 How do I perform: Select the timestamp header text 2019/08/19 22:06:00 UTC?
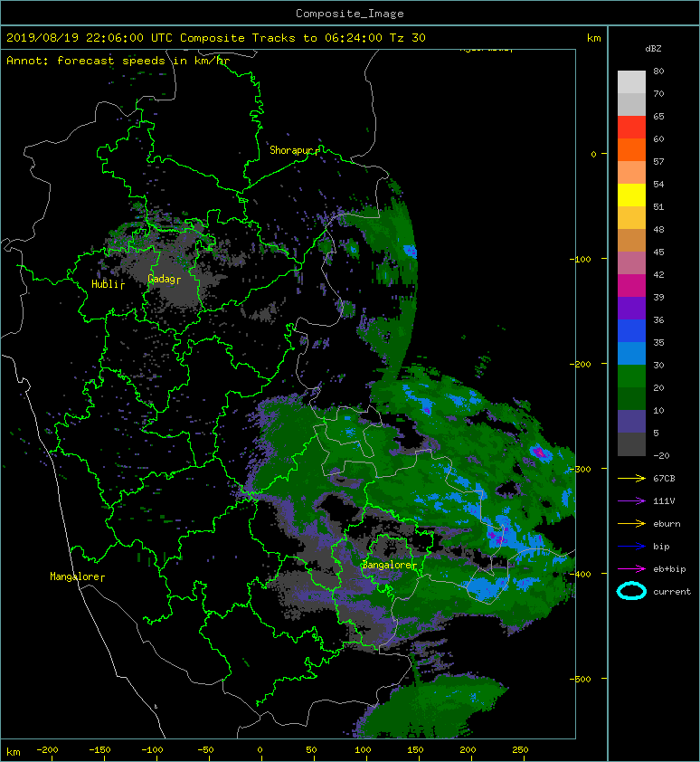coord(90,38)
